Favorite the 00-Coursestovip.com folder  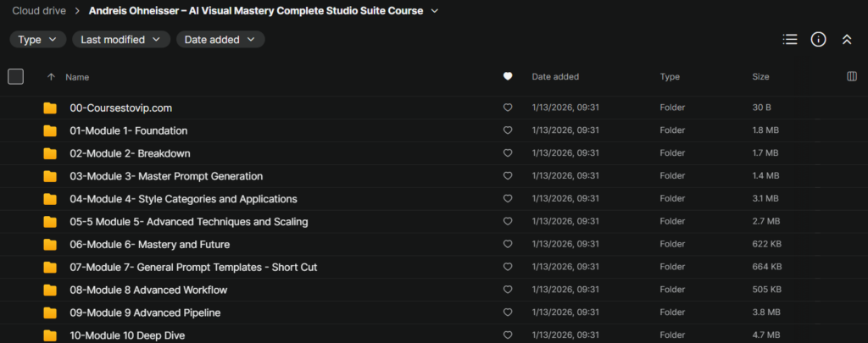[508, 108]
